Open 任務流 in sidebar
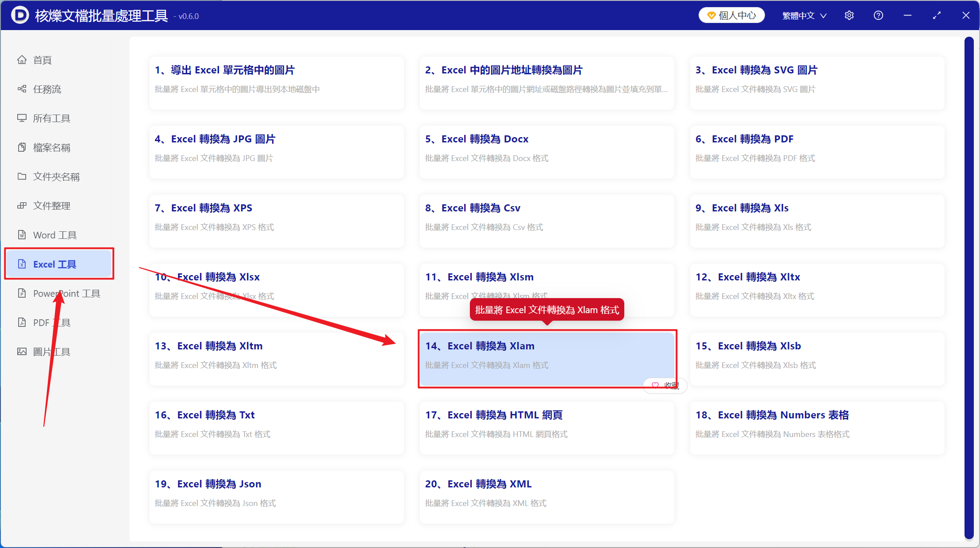Screen dimensions: 980x548 point(58,89)
